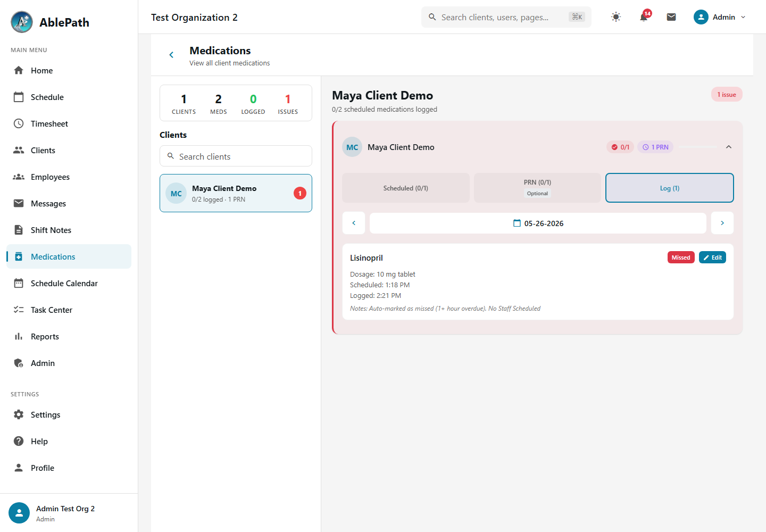This screenshot has width=766, height=532.
Task: Open Home from the sidebar
Action: point(69,70)
